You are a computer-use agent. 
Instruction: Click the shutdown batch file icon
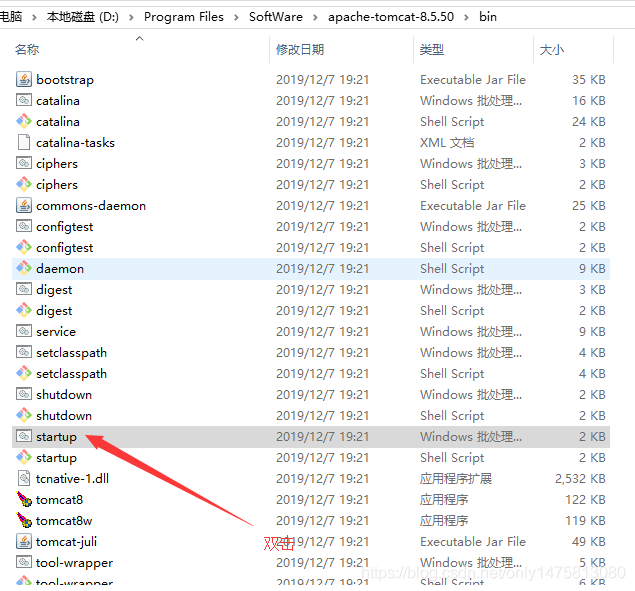point(24,395)
